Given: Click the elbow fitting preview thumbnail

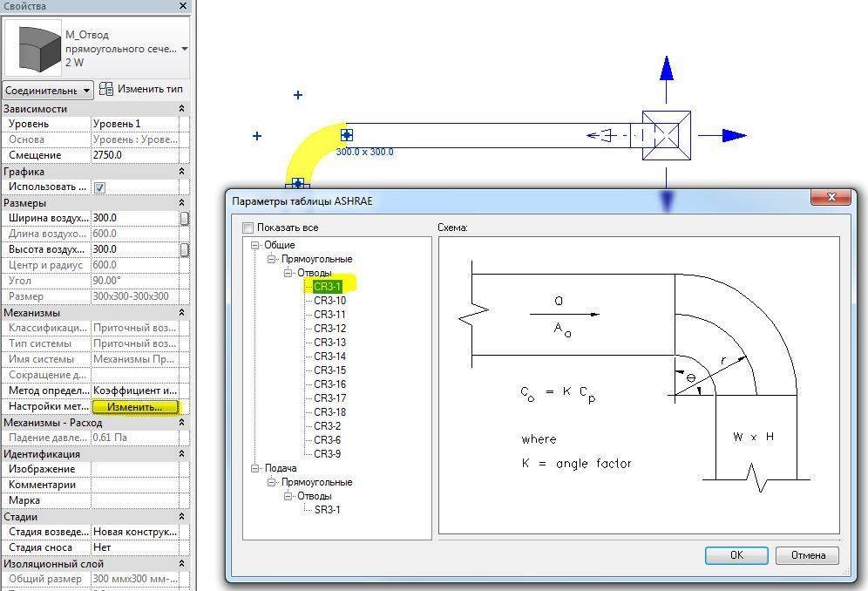Looking at the screenshot, I should (x=32, y=48).
